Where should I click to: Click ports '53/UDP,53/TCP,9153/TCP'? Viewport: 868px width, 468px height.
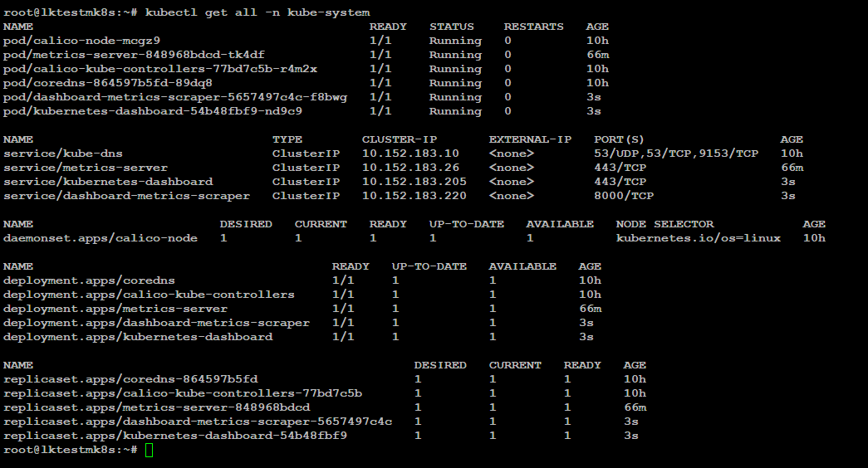click(676, 154)
